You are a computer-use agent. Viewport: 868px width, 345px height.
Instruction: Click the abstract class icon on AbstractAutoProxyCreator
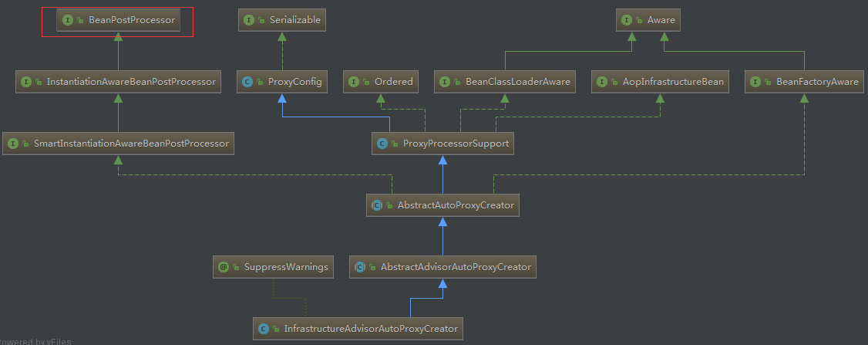[377, 205]
